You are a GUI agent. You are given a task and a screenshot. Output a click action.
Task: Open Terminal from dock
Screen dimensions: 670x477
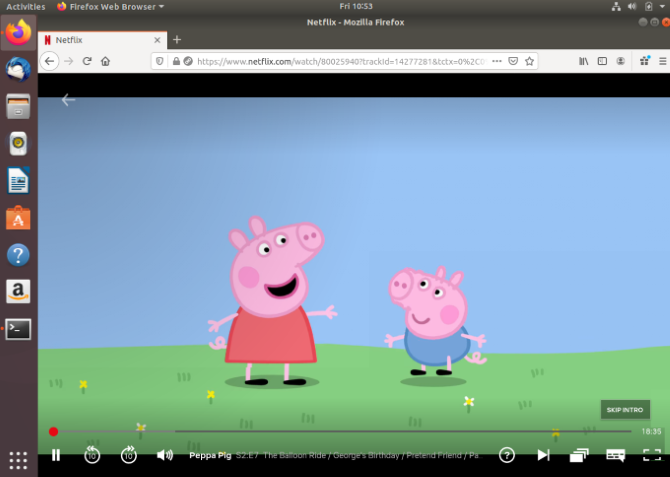(x=18, y=329)
